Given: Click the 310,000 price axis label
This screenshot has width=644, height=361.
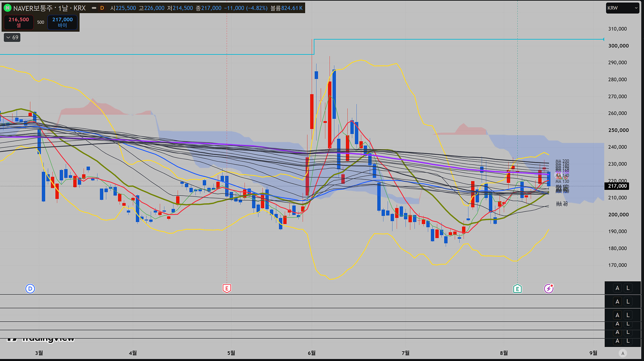Looking at the screenshot, I should (x=618, y=29).
